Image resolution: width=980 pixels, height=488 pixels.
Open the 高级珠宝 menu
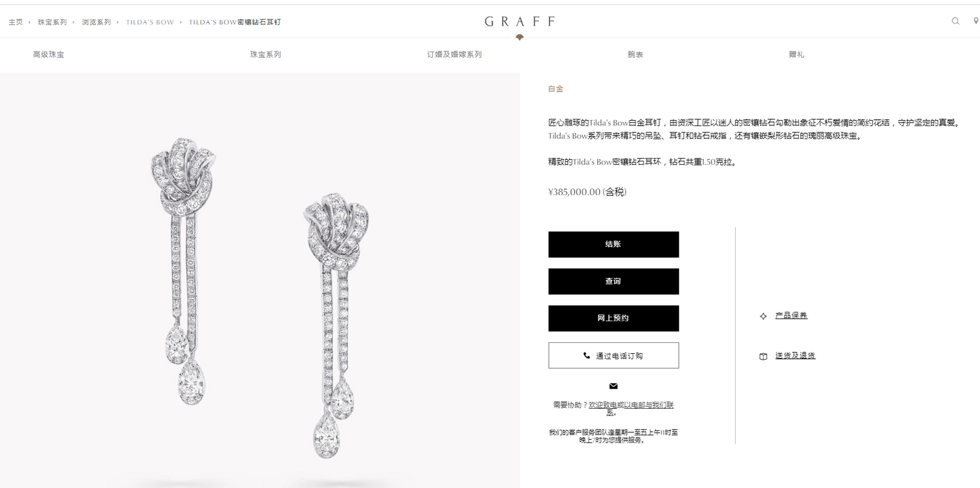pos(49,54)
